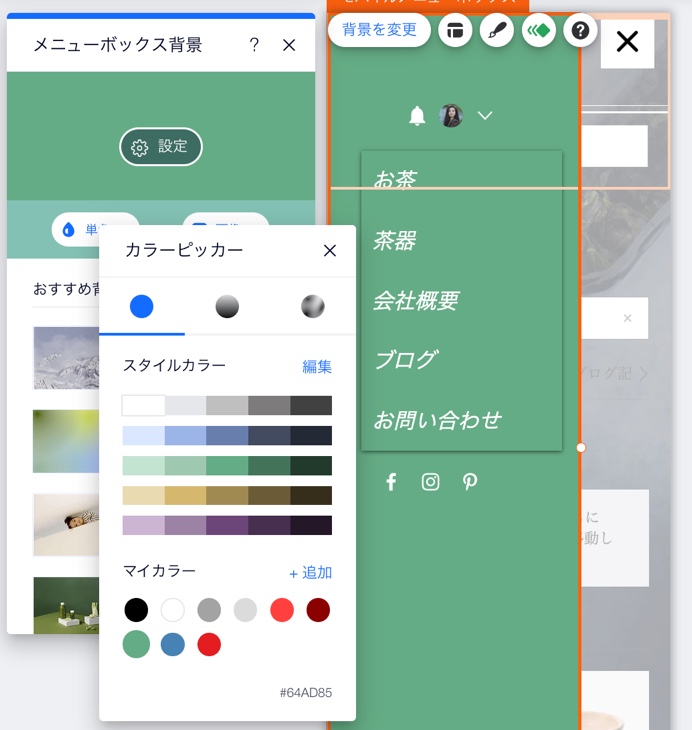Pick the darkest navy style swatch

pyautogui.click(x=311, y=436)
